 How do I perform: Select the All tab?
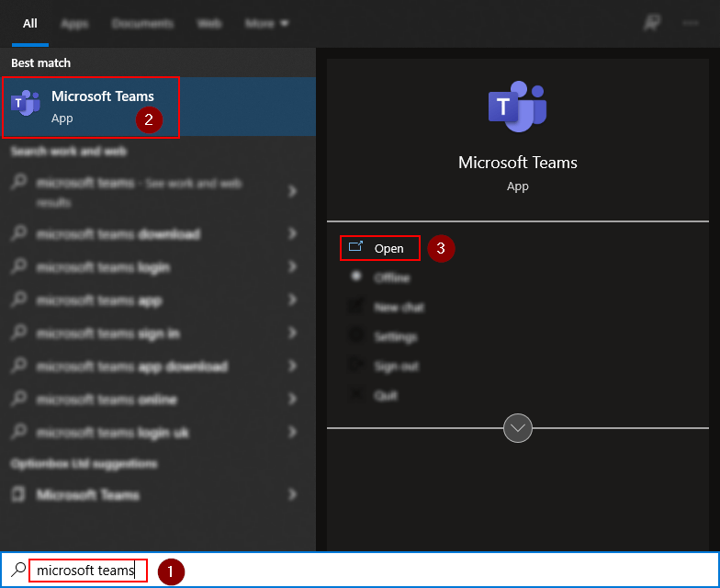(29, 23)
